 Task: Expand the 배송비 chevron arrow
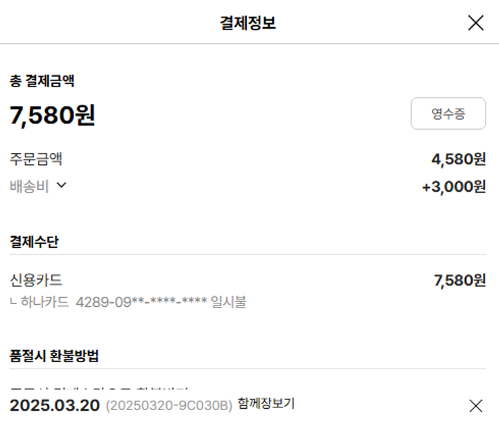tap(62, 186)
